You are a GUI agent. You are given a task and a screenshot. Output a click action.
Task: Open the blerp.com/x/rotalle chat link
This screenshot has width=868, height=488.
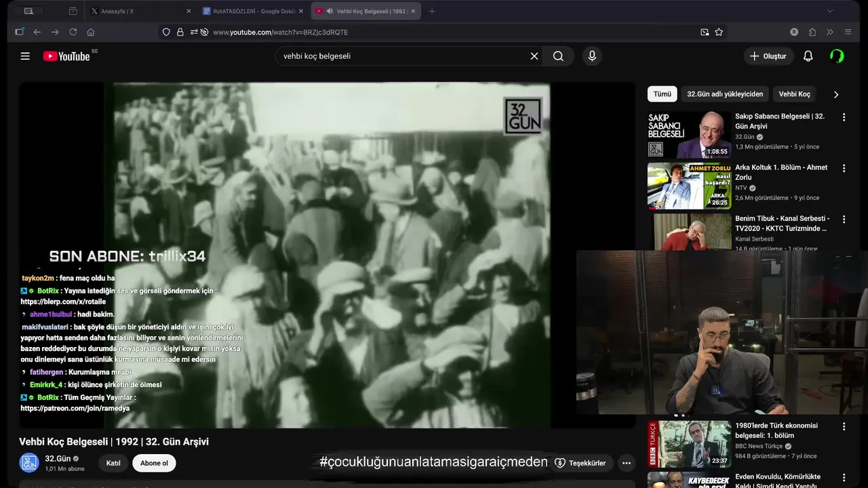[x=63, y=302]
